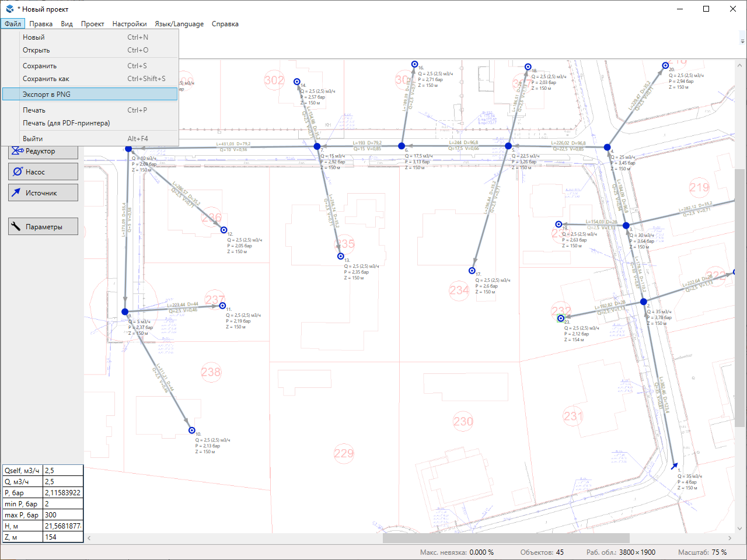Open the Язык/Language menu
Image resolution: width=747 pixels, height=560 pixels.
coord(179,24)
